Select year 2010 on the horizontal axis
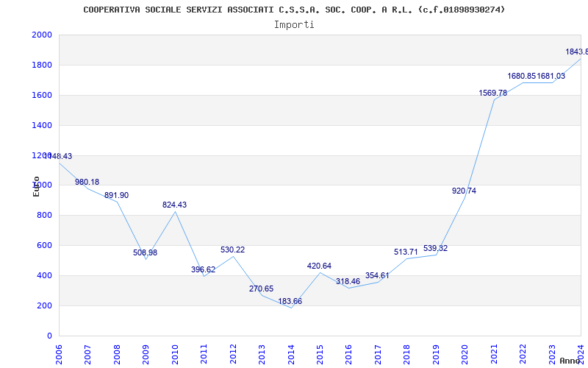The image size is (588, 368). (x=175, y=352)
